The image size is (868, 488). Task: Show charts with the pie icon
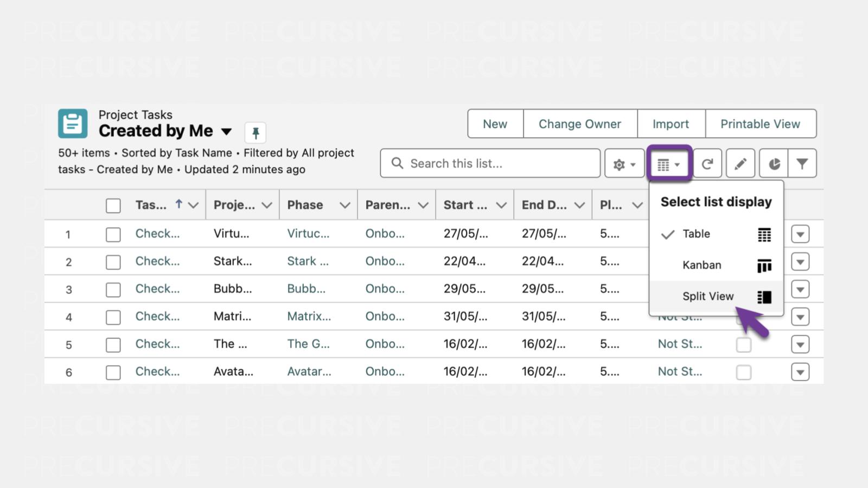[774, 164]
